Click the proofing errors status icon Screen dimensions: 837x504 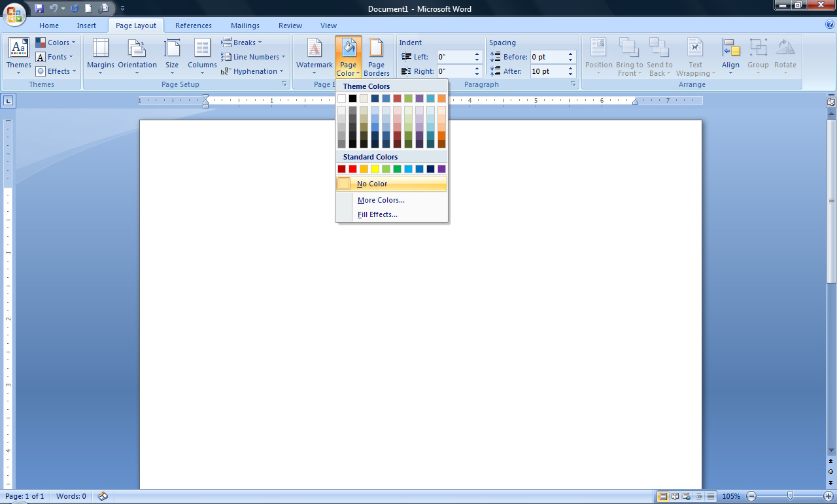103,496
